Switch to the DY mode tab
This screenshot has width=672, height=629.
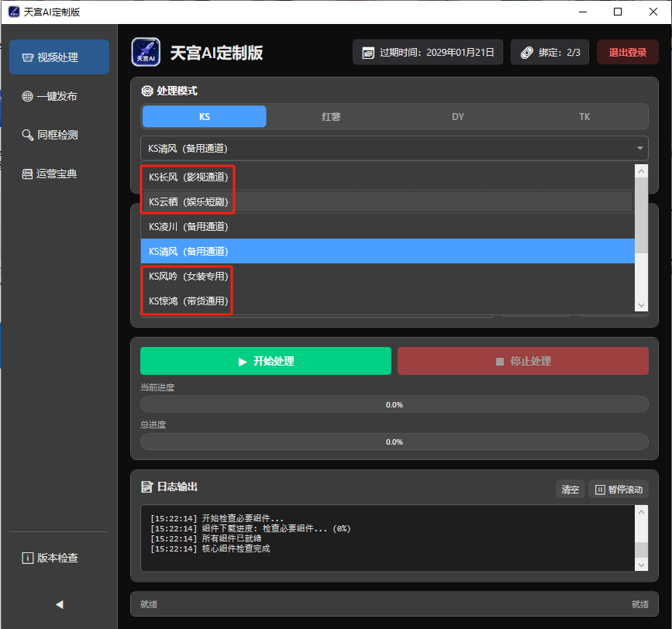458,116
